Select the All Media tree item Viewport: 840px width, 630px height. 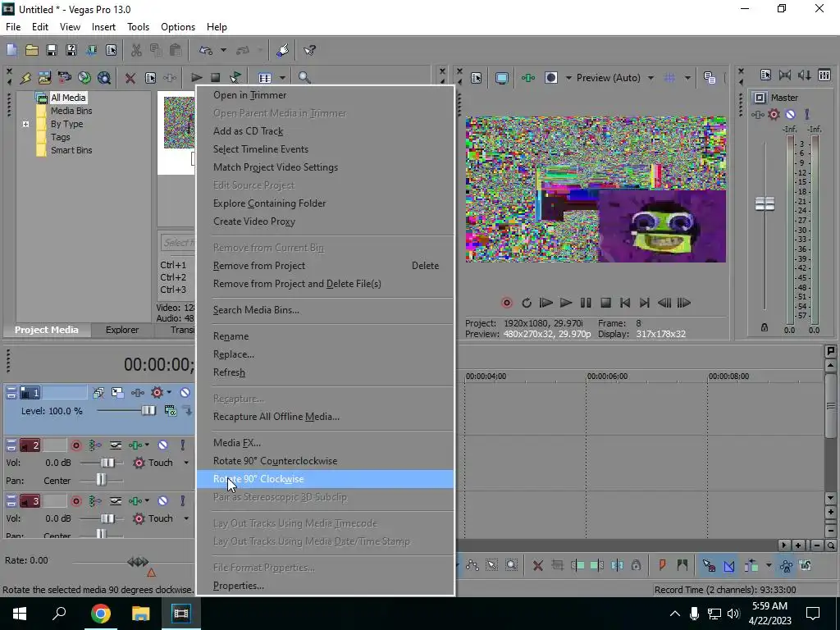point(68,98)
